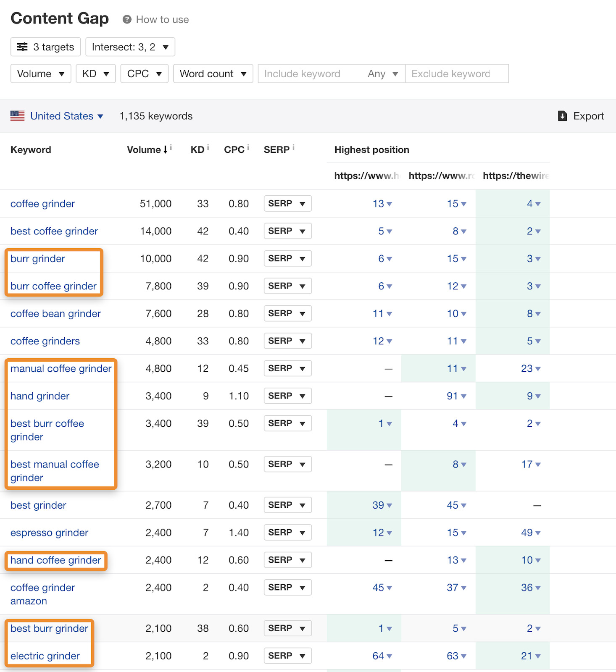This screenshot has width=616, height=672.
Task: Click the How to use help icon
Action: coord(127,20)
